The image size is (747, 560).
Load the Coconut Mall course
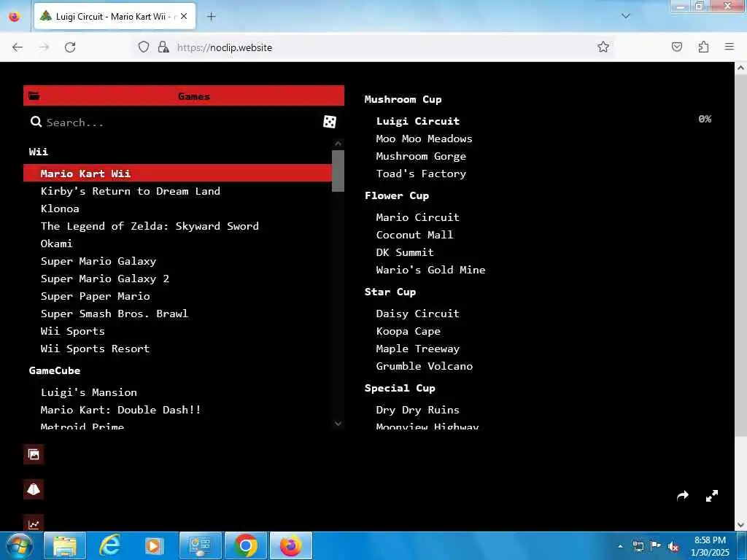(x=414, y=235)
